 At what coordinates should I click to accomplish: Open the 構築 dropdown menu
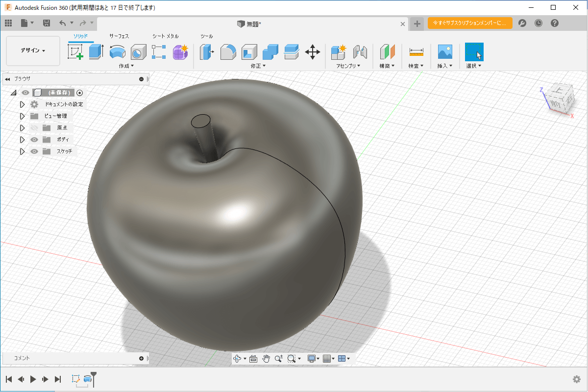point(387,66)
